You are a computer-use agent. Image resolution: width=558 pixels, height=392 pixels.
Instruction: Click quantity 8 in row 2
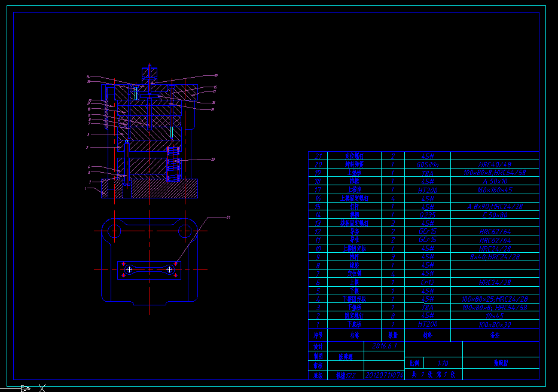tap(392, 316)
